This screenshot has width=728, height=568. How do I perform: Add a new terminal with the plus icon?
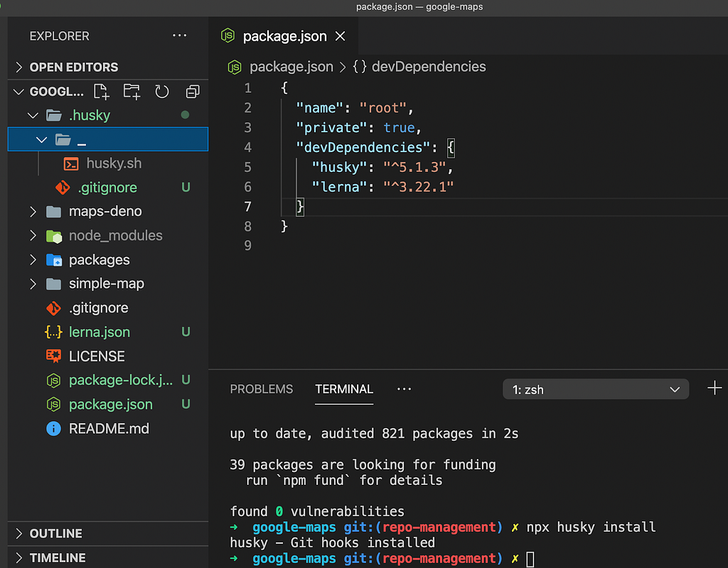point(714,388)
